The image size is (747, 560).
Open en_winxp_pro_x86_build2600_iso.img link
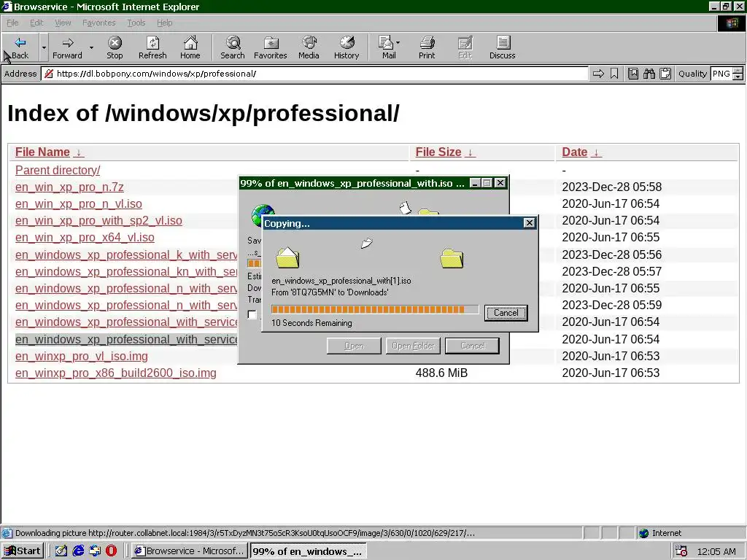[116, 373]
